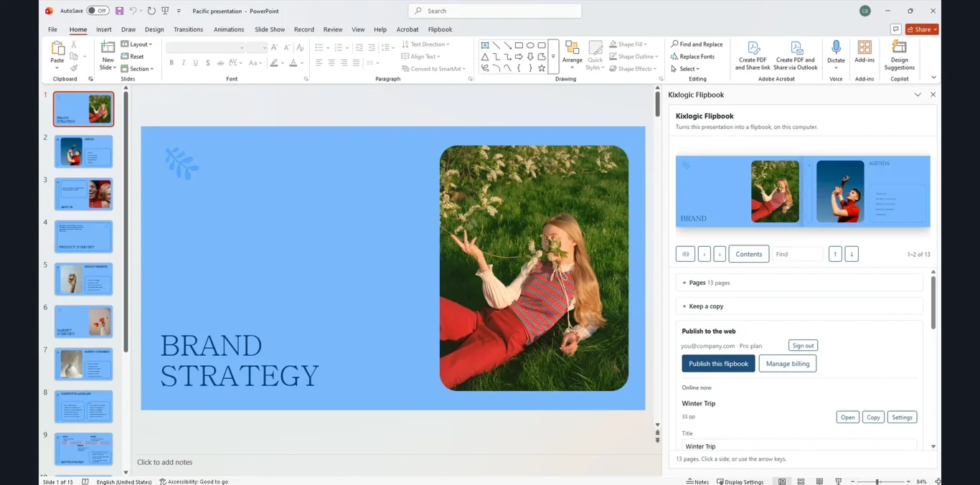Open the Add-ins gallery

(864, 52)
